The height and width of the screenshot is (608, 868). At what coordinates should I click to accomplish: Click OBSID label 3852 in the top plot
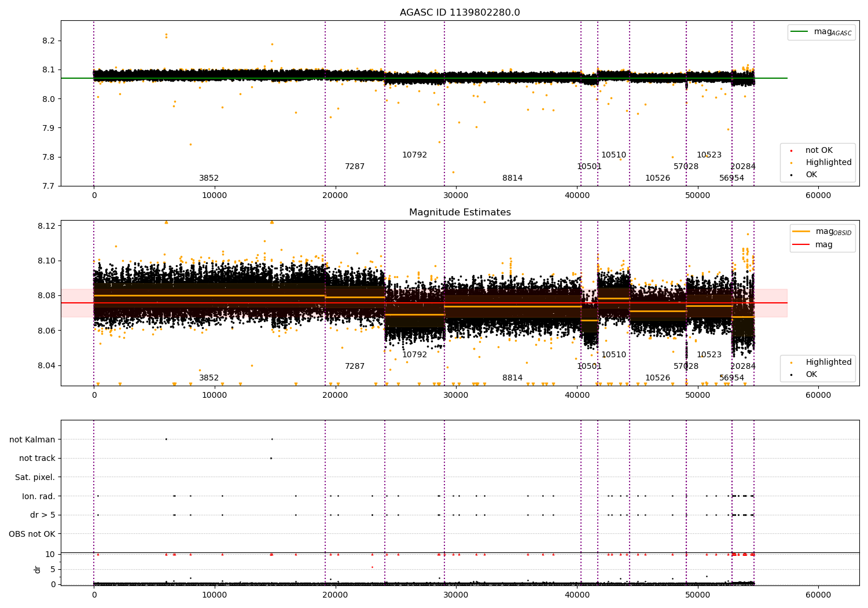click(x=209, y=178)
